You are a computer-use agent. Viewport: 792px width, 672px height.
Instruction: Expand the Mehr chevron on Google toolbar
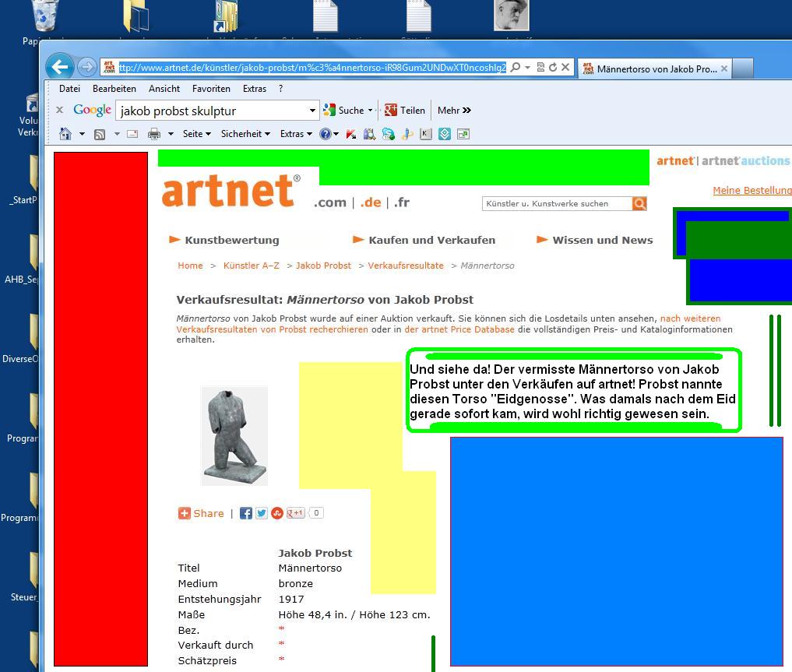[x=466, y=110]
